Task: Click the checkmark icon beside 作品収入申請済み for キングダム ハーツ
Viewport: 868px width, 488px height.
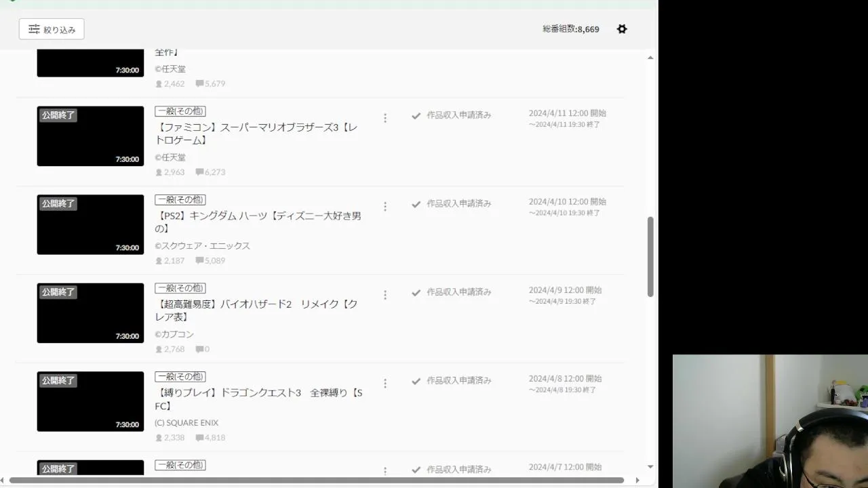Action: [x=416, y=204]
